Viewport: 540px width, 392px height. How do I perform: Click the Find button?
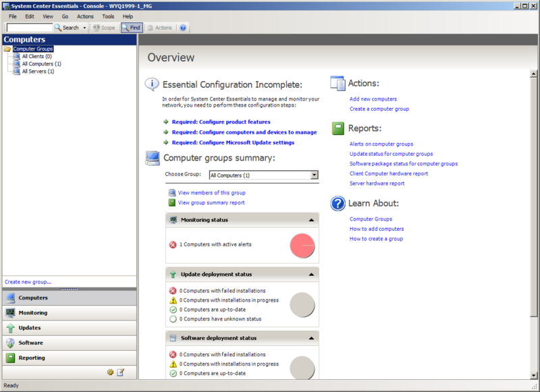(131, 28)
